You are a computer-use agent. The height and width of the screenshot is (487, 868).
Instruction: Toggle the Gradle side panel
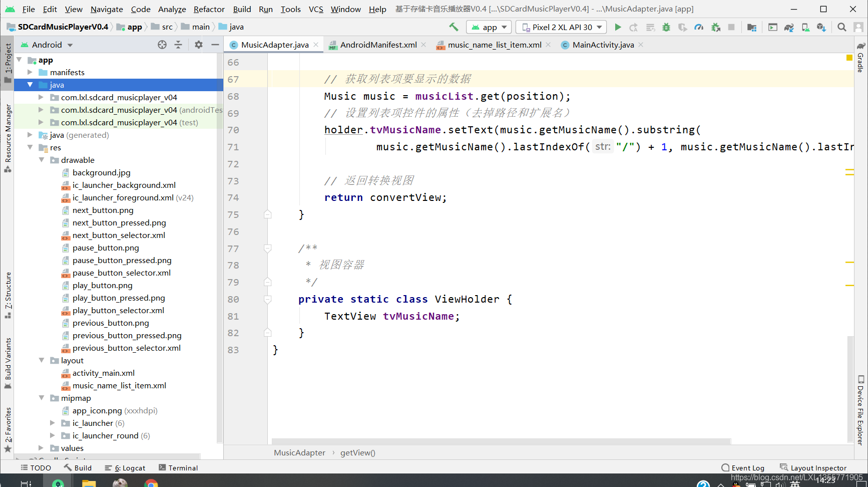tap(860, 57)
